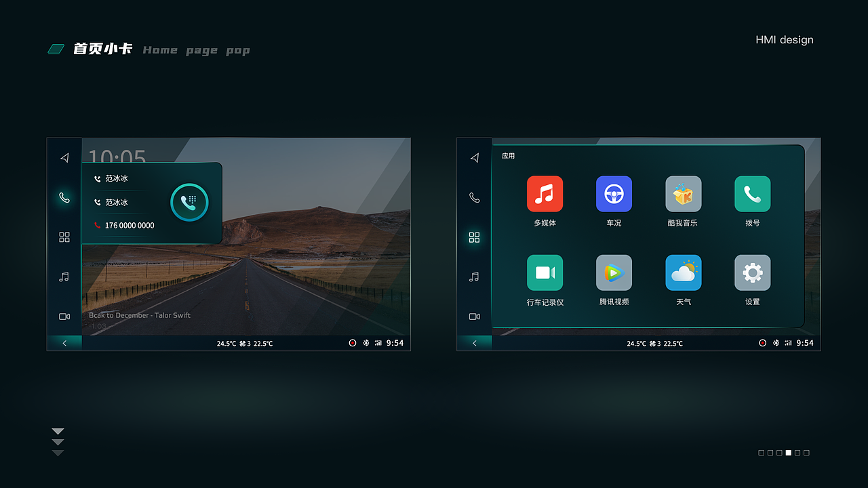Select missed call 176 0000 0000
Viewport: 868px width, 488px height.
tap(124, 226)
